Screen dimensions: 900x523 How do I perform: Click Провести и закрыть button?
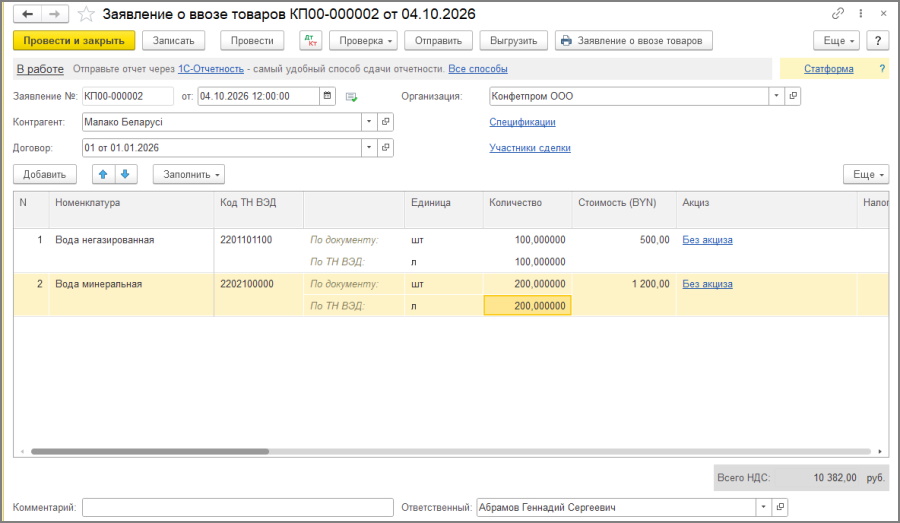click(x=74, y=41)
